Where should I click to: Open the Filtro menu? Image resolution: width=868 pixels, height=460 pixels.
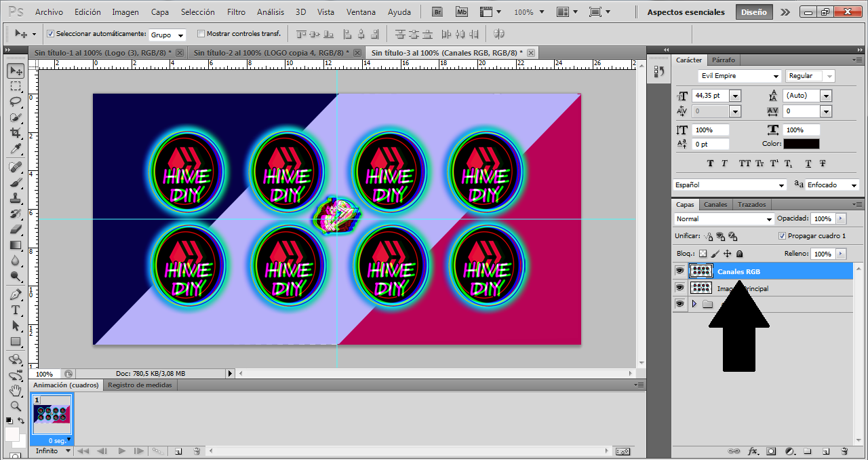tap(237, 12)
